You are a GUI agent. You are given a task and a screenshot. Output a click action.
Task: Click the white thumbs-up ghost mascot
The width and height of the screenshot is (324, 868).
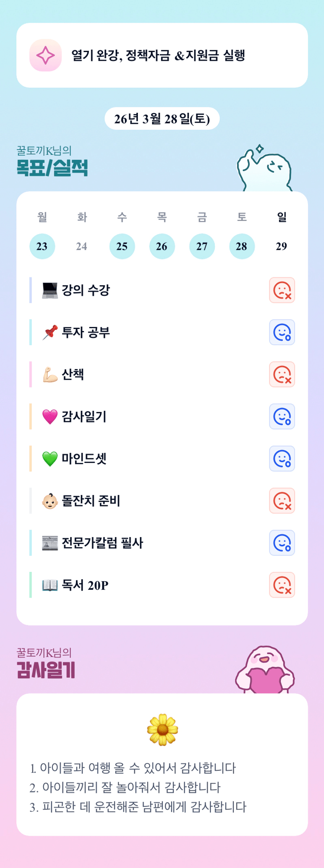[x=264, y=169]
